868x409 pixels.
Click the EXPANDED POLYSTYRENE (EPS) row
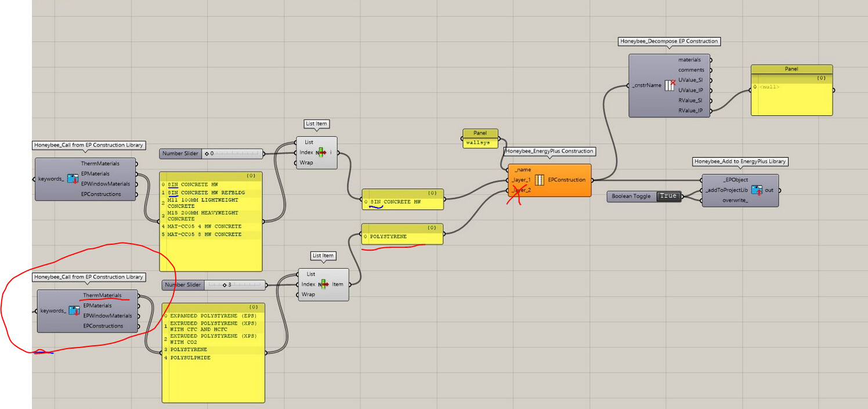[214, 316]
